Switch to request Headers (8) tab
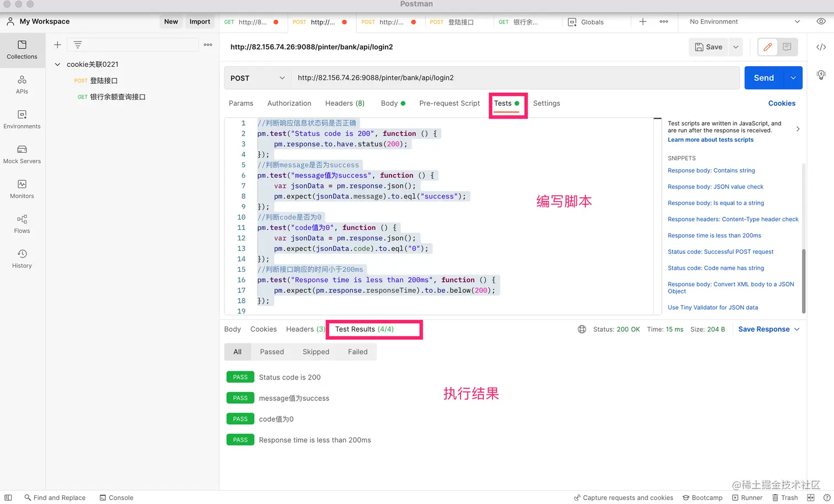The image size is (834, 504). [345, 103]
